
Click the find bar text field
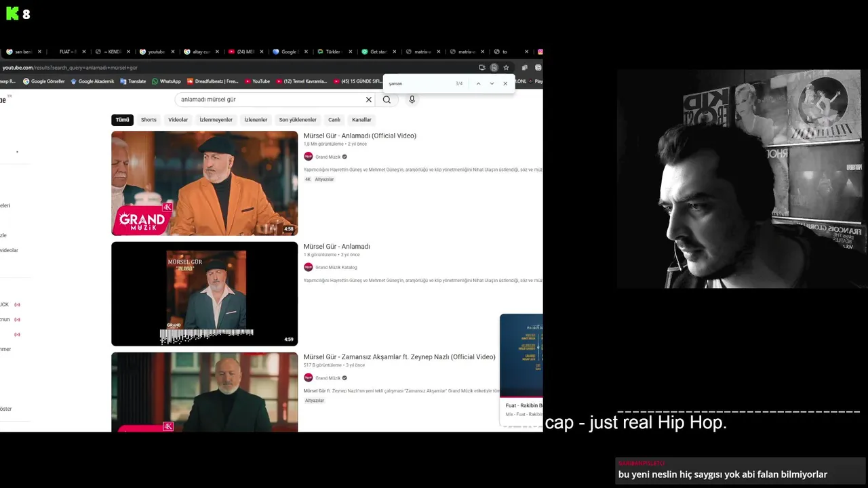coord(420,83)
